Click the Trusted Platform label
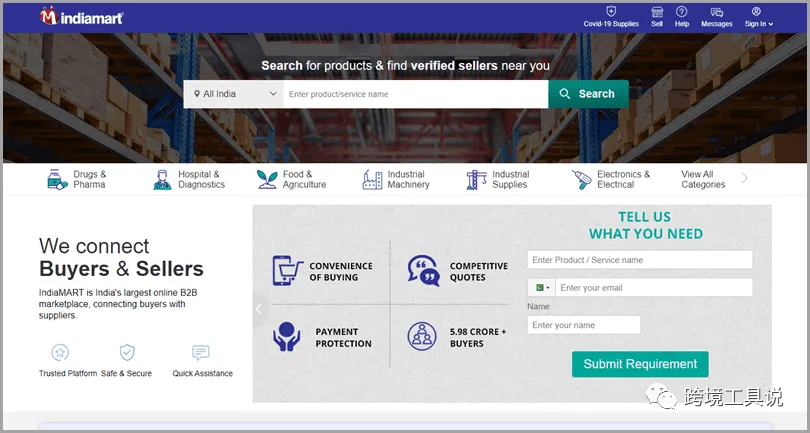 (68, 374)
